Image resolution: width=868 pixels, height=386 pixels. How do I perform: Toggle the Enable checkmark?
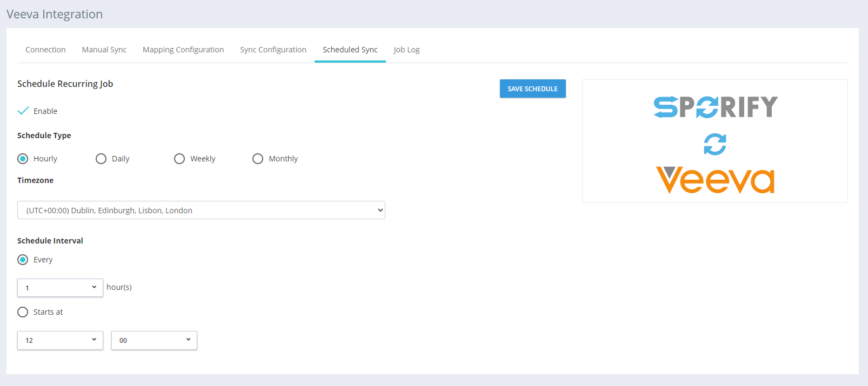pyautogui.click(x=23, y=111)
